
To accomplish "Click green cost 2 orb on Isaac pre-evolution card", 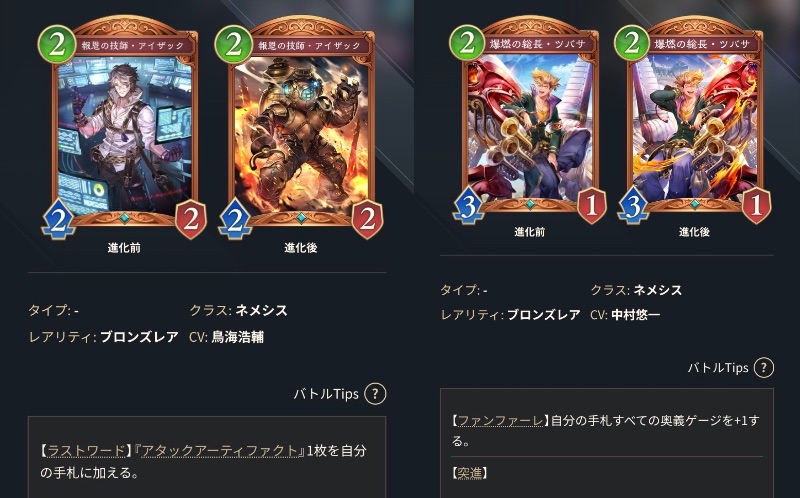I will coord(57,45).
